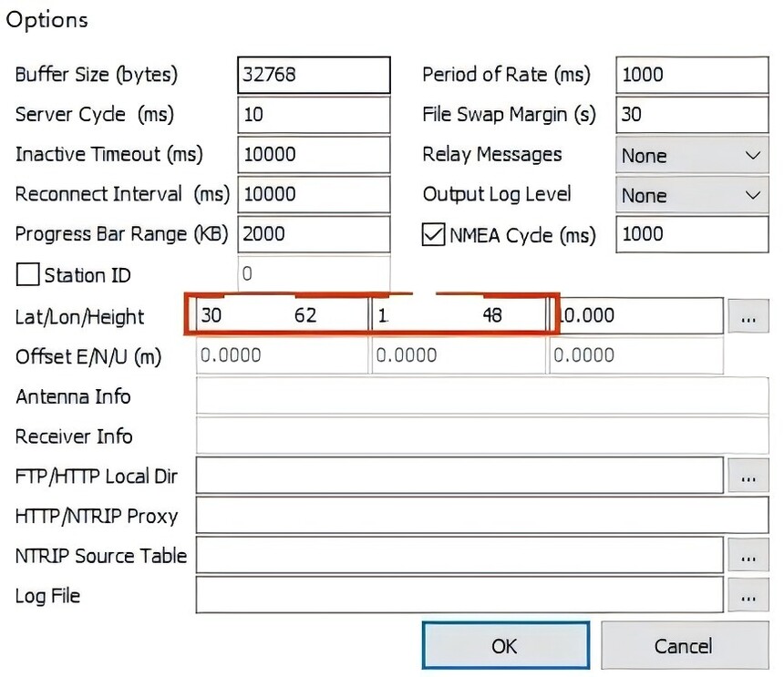Click the Relay Messages label

tap(492, 154)
